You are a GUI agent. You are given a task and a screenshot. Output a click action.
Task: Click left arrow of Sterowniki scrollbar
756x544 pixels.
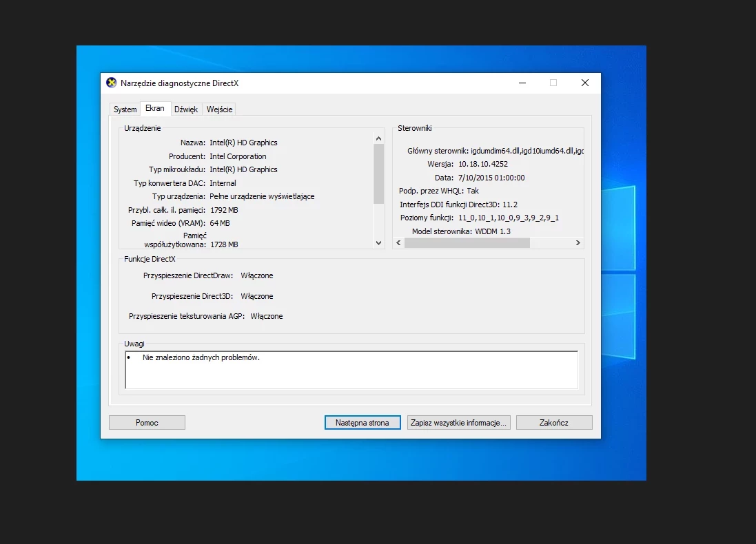398,242
